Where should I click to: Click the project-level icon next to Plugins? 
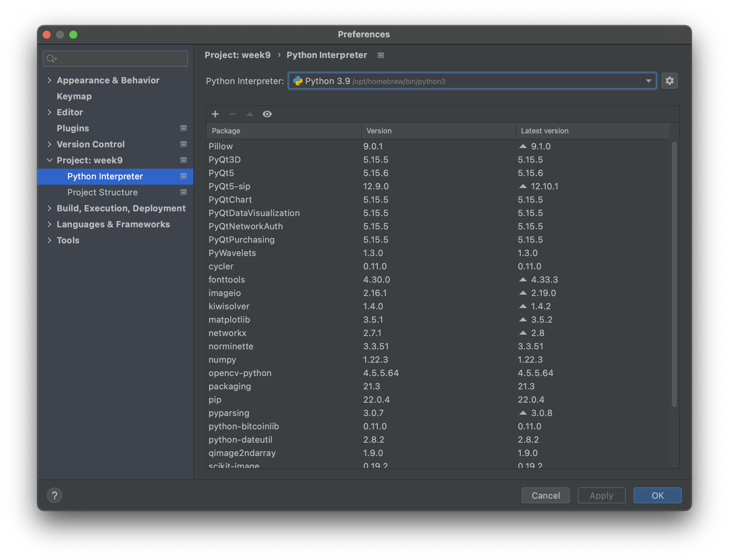click(183, 128)
